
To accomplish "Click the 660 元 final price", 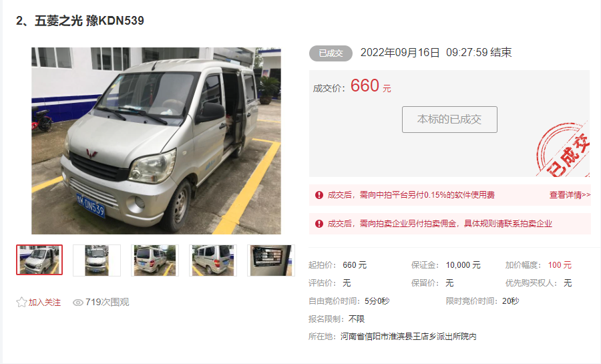I will 370,86.
